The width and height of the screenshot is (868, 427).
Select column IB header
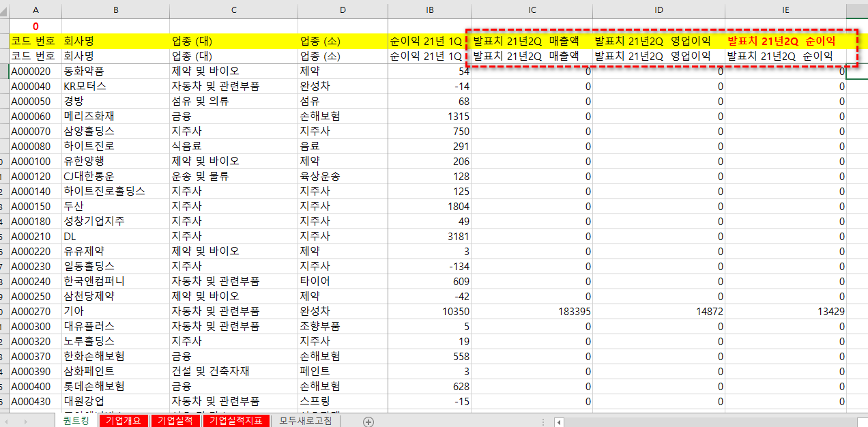(429, 10)
